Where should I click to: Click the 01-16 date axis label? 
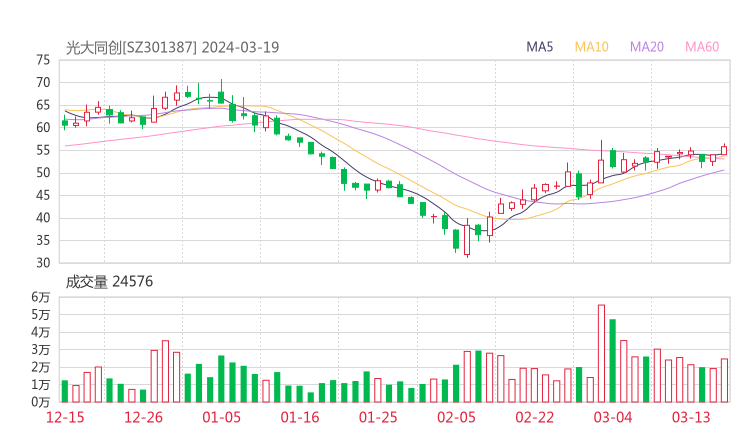coord(300,417)
